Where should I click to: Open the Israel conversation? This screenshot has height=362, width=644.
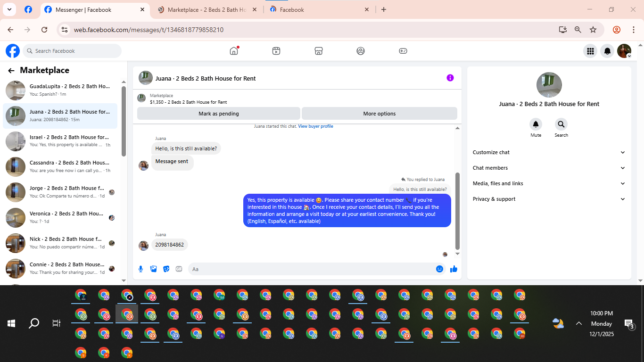pos(60,141)
